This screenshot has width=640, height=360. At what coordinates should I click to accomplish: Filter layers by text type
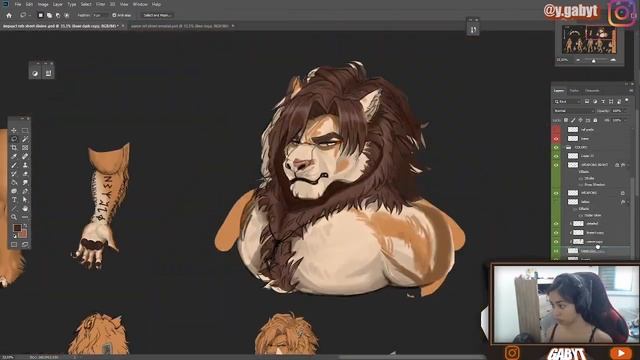[x=603, y=101]
